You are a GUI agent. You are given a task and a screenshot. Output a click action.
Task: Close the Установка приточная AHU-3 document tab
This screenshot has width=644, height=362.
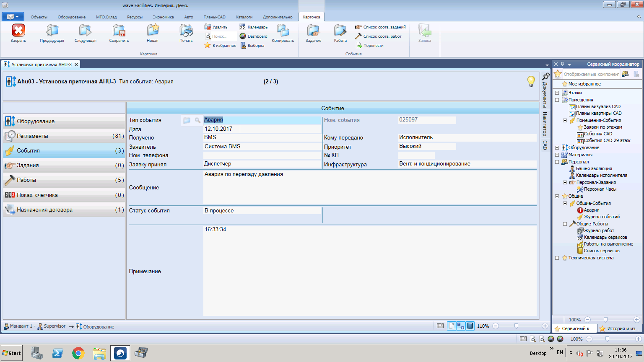[76, 65]
